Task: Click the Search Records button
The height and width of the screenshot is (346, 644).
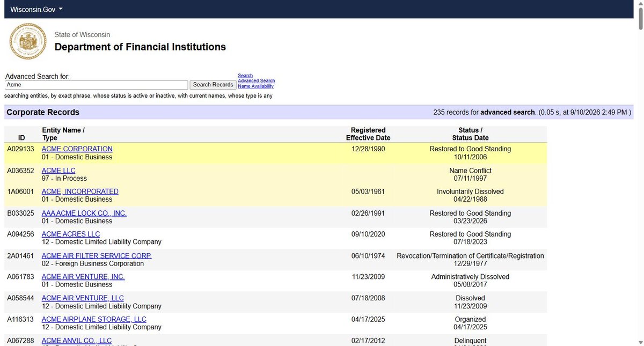Action: tap(213, 85)
